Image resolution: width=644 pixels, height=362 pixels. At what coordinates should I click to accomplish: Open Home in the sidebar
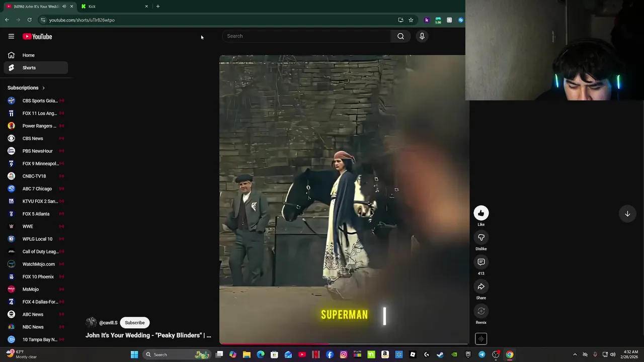[36, 55]
